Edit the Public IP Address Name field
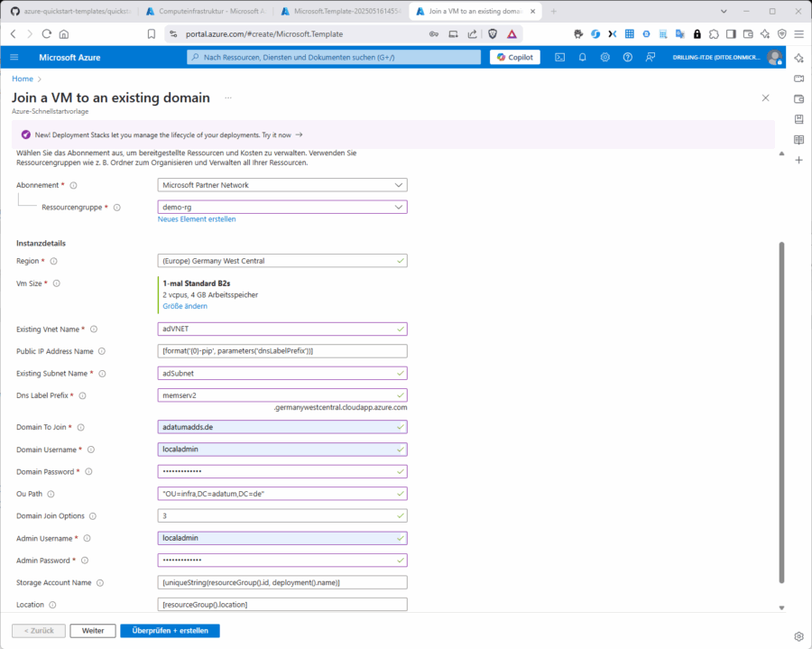 pos(282,350)
